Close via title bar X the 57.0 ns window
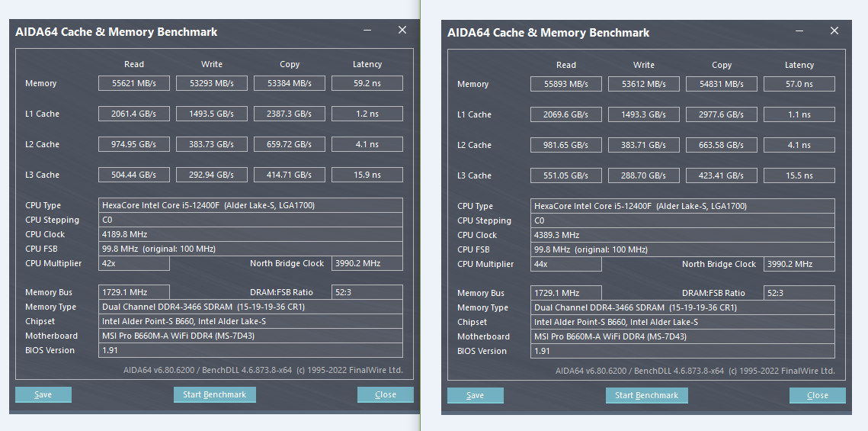This screenshot has height=431, width=868. pos(834,31)
